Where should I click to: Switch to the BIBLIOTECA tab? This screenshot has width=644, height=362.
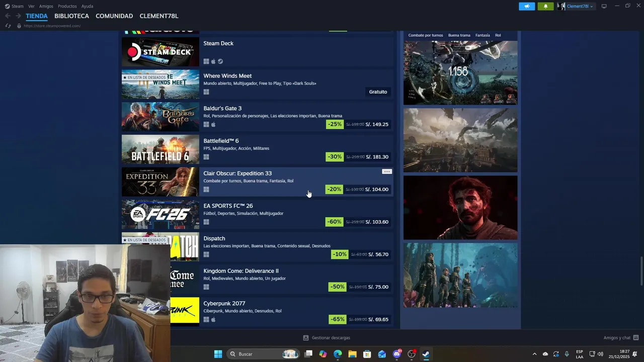tap(71, 16)
